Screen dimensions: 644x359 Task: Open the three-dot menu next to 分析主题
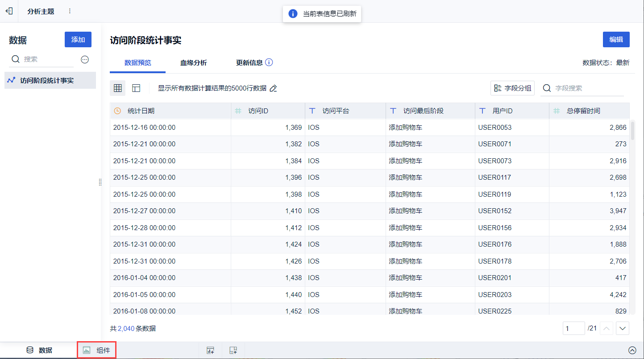70,11
